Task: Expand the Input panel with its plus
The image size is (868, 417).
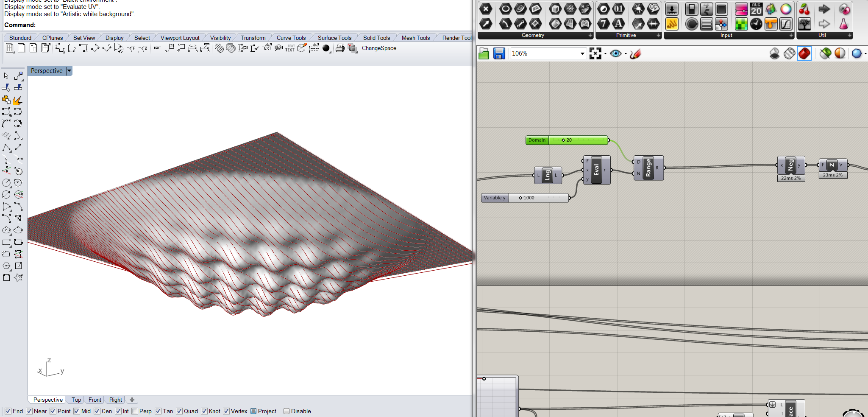Action: point(791,36)
